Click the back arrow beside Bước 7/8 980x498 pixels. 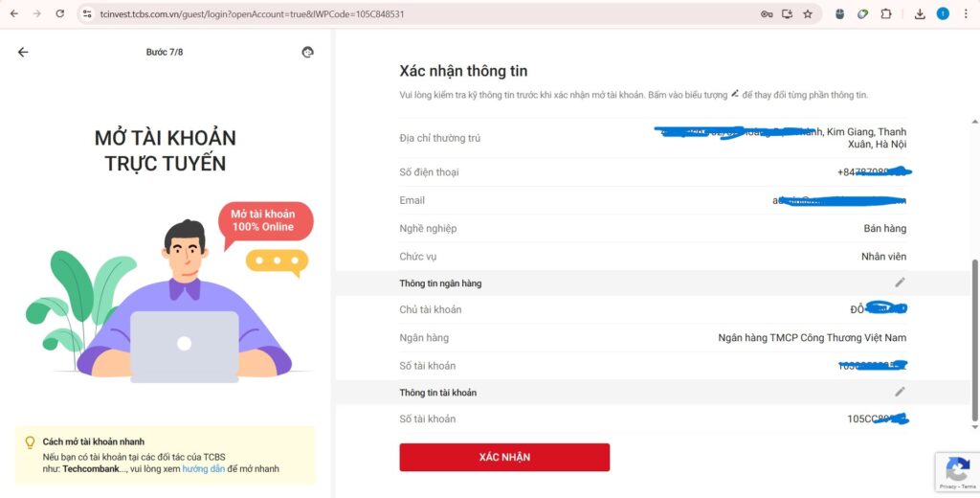click(x=23, y=52)
